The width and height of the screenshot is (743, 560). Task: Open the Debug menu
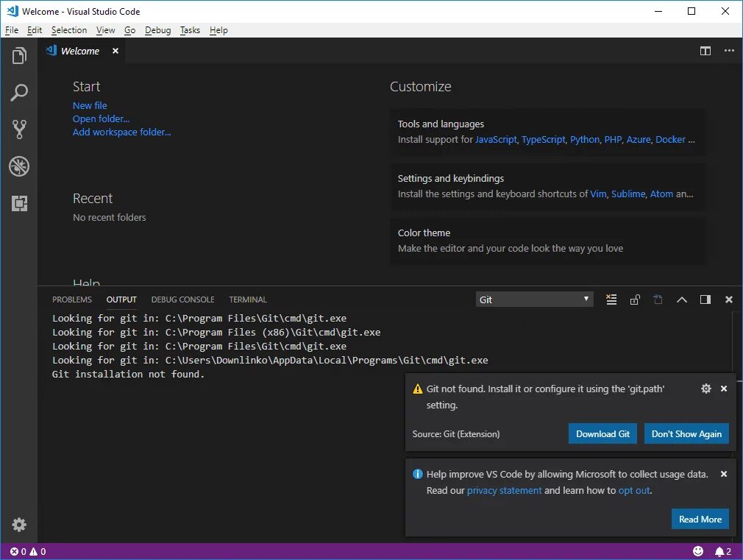157,30
